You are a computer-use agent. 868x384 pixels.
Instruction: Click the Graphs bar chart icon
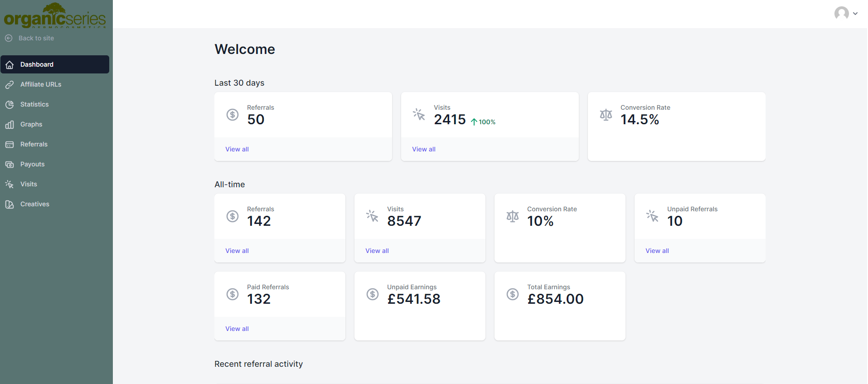10,125
